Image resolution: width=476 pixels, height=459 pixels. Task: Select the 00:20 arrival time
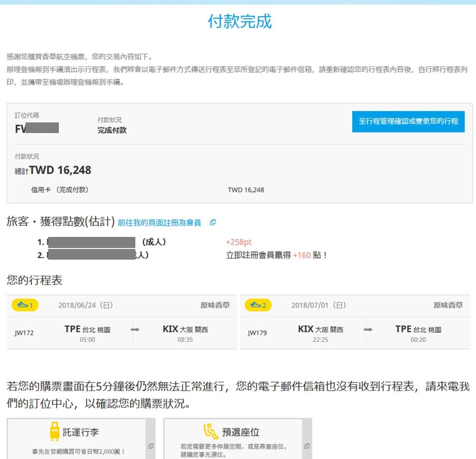[419, 340]
